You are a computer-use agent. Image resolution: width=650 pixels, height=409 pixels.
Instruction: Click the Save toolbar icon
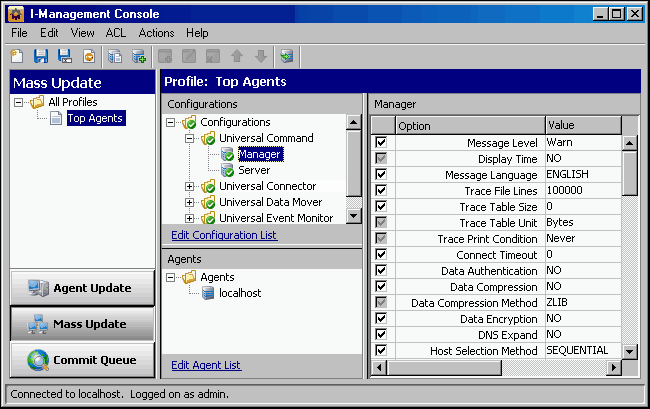tap(41, 56)
